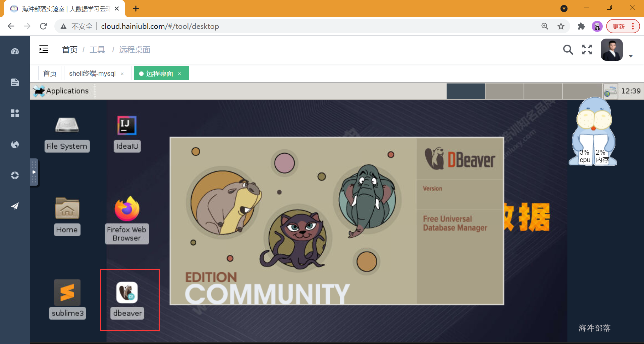Click 工具 in the breadcrumb
Screen dimensions: 644x344
coord(97,50)
